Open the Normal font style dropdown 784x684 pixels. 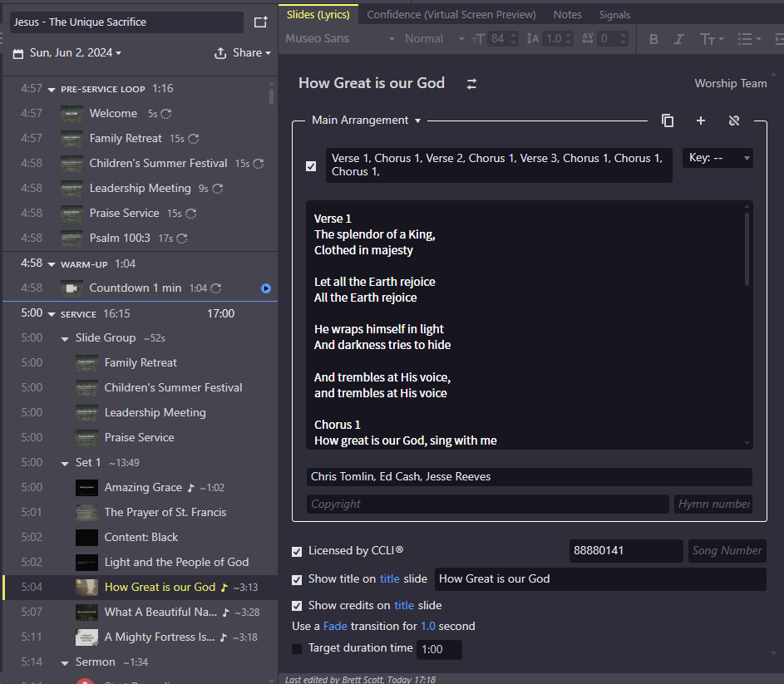point(435,38)
